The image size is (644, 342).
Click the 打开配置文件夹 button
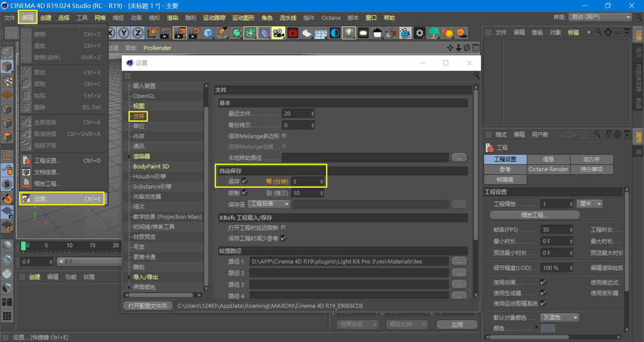coord(148,306)
